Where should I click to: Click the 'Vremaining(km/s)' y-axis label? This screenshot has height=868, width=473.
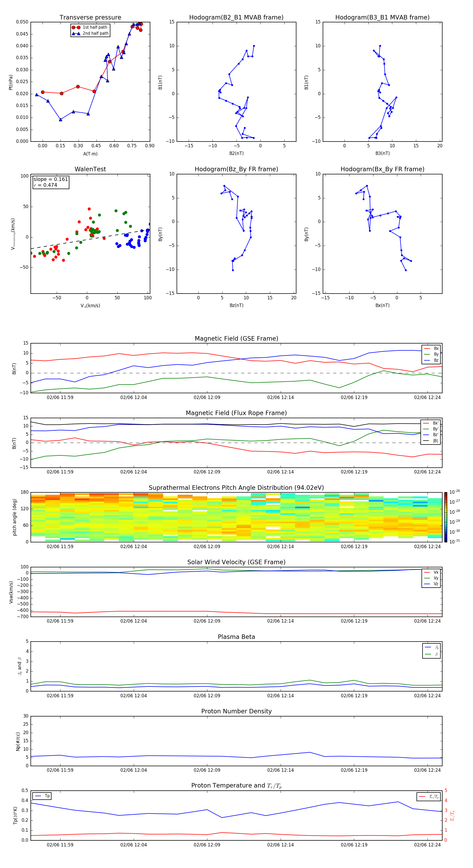tap(13, 234)
